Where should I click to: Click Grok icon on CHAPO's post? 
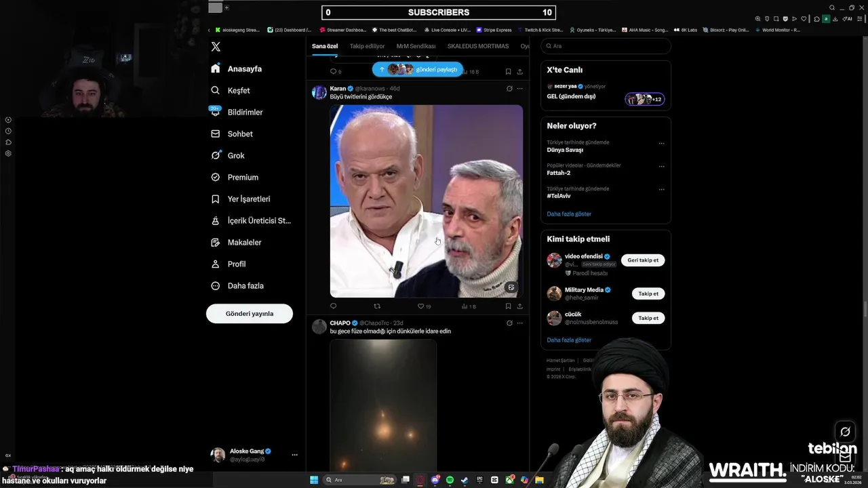(509, 323)
